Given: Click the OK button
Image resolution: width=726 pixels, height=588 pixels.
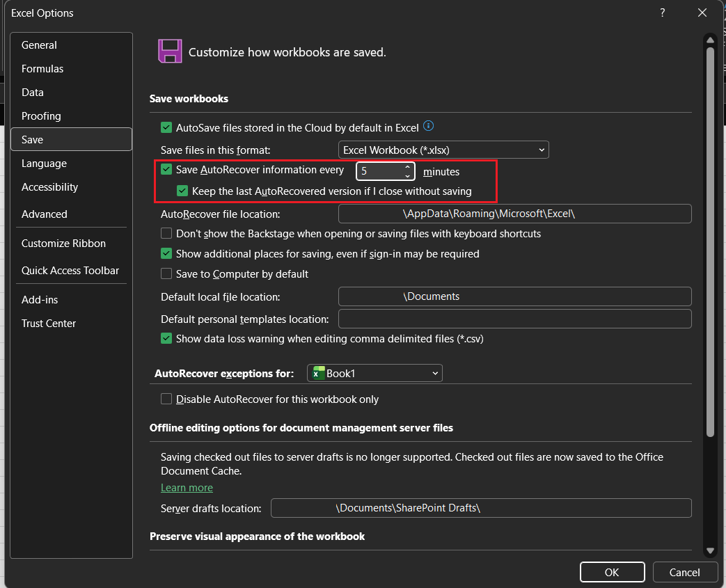Looking at the screenshot, I should [x=612, y=572].
